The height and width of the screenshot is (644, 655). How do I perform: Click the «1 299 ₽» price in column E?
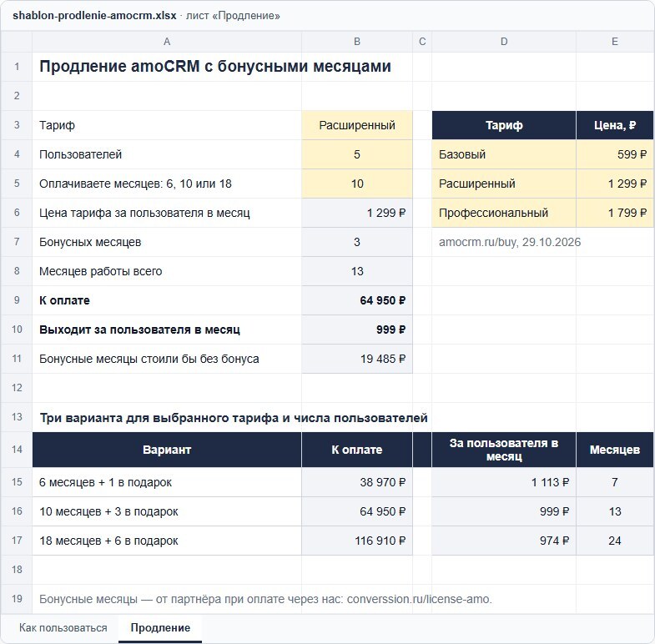615,184
